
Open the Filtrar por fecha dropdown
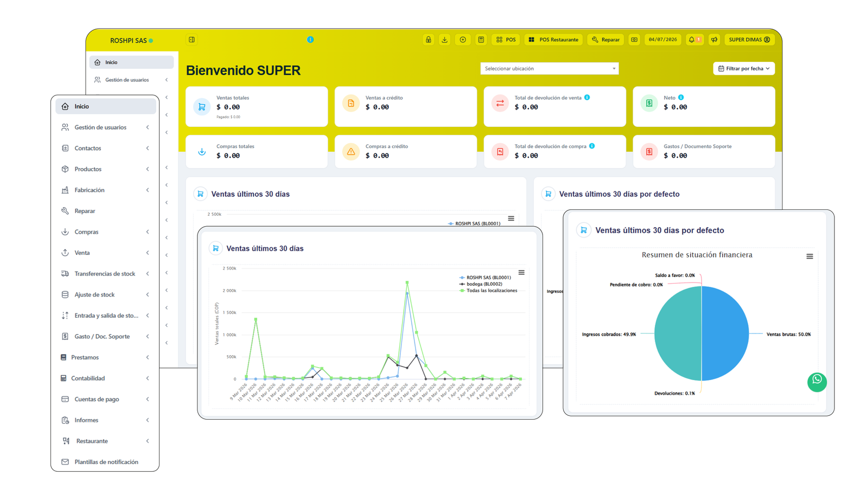click(x=744, y=68)
